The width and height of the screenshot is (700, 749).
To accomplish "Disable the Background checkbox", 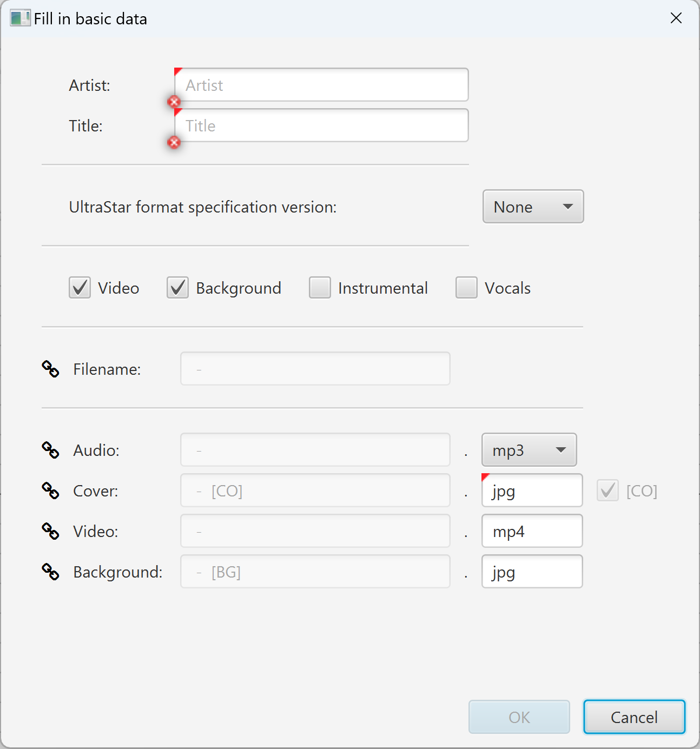I will (177, 288).
